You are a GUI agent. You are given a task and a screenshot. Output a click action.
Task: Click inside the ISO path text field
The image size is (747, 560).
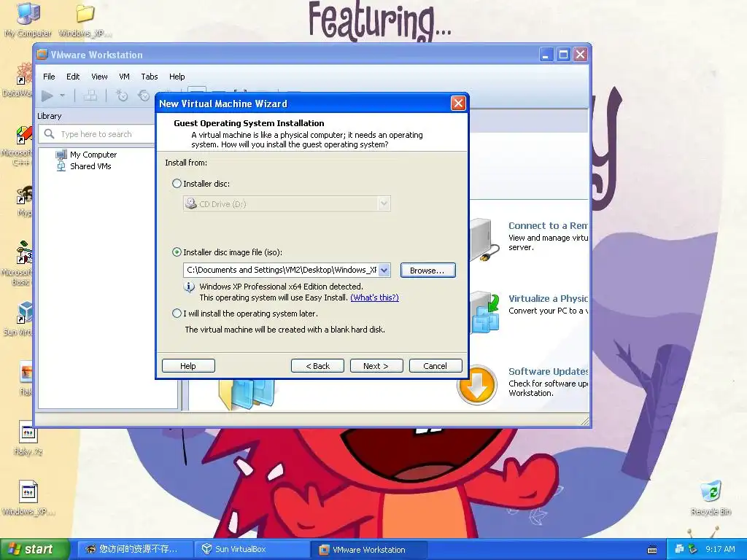281,270
